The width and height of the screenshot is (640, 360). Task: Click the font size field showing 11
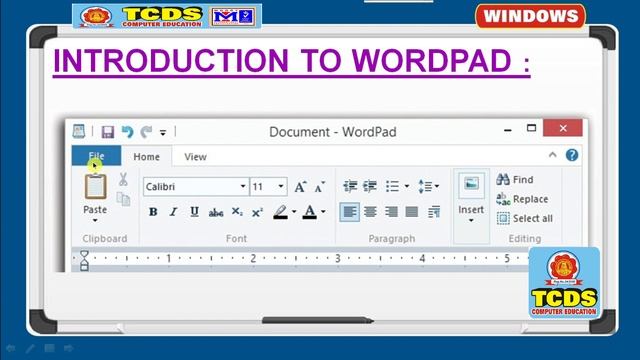coord(263,187)
